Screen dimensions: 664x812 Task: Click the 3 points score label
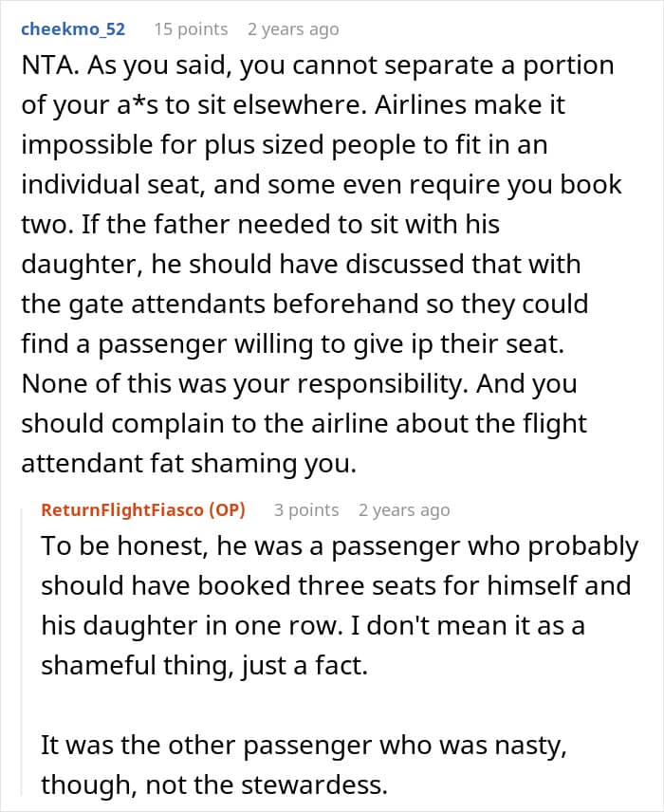tap(306, 509)
